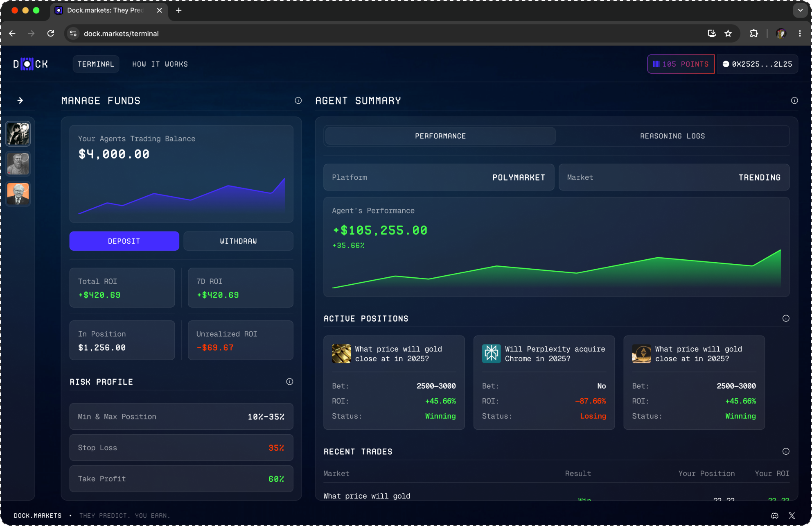Select the orange-background agent avatar
812x526 pixels.
click(x=18, y=194)
